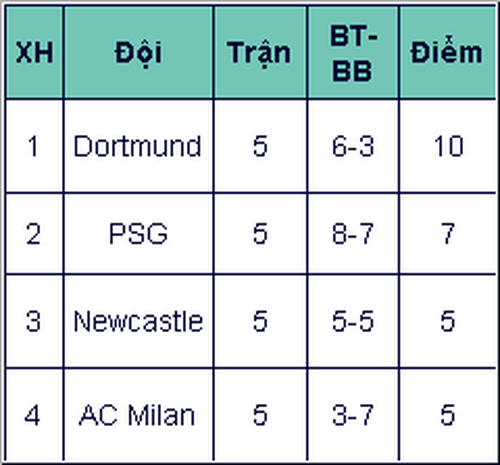Viewport: 500px width, 465px height.
Task: Select rank 3 cell in XH column
Action: coord(34,321)
